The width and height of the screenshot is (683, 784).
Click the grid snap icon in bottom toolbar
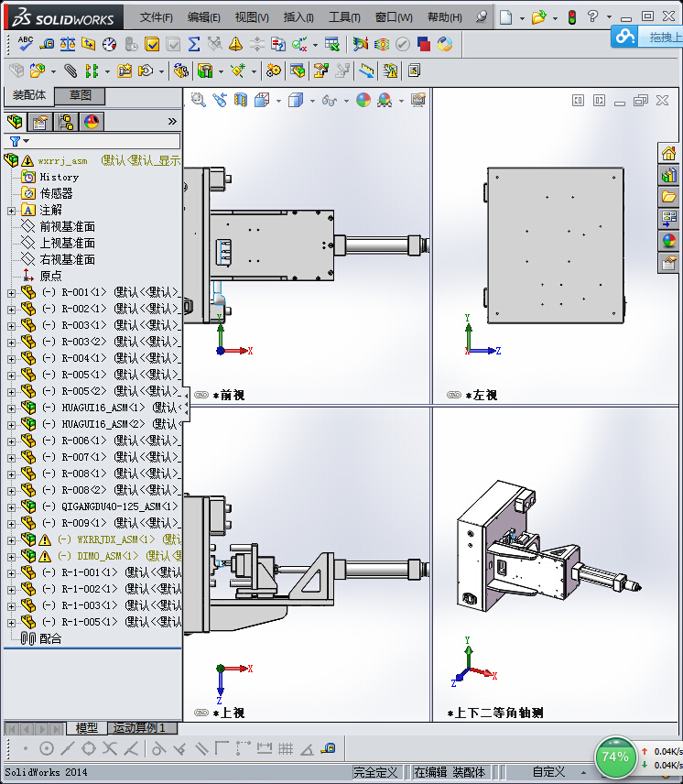coord(286,748)
